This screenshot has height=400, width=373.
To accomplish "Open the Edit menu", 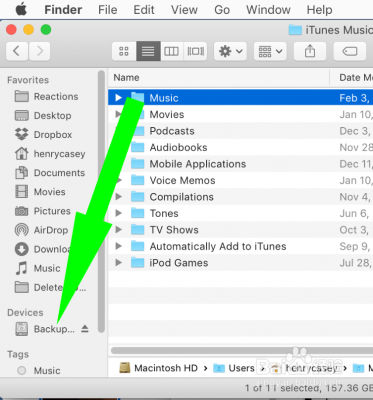I will pos(144,10).
